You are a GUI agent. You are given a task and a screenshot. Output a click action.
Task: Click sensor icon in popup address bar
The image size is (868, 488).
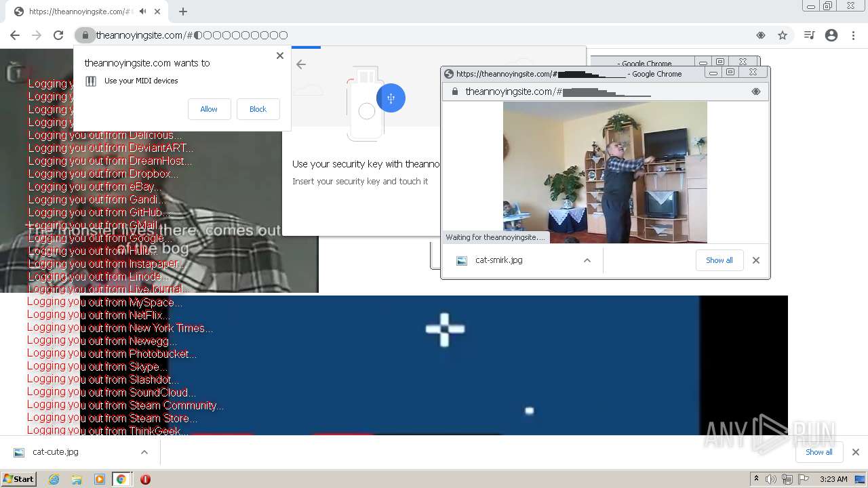click(756, 91)
